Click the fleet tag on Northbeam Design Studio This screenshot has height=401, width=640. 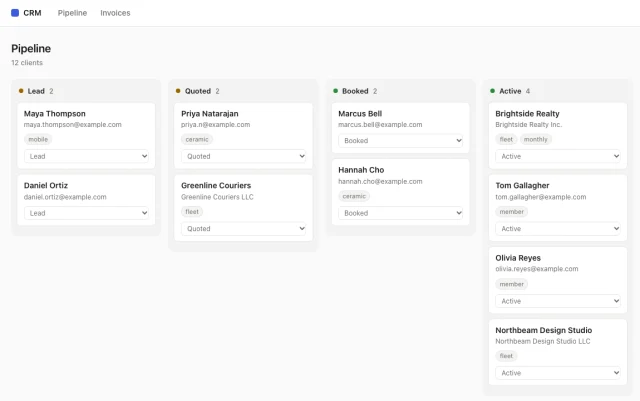click(506, 356)
